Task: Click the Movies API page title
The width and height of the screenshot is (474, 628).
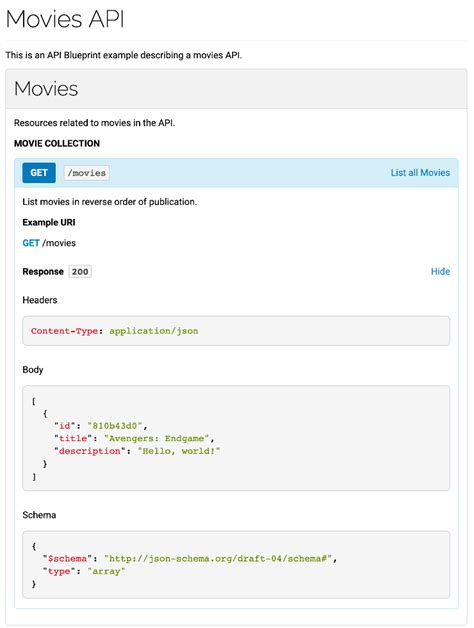Action: 65,19
